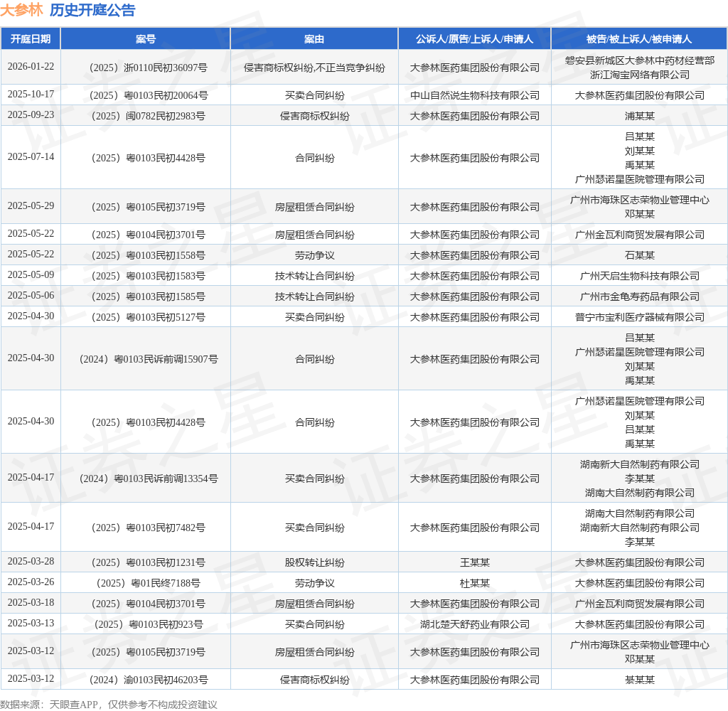The image size is (728, 711).
Task: Click the 数据来源 天眼查APP footer note
Action: point(109,705)
